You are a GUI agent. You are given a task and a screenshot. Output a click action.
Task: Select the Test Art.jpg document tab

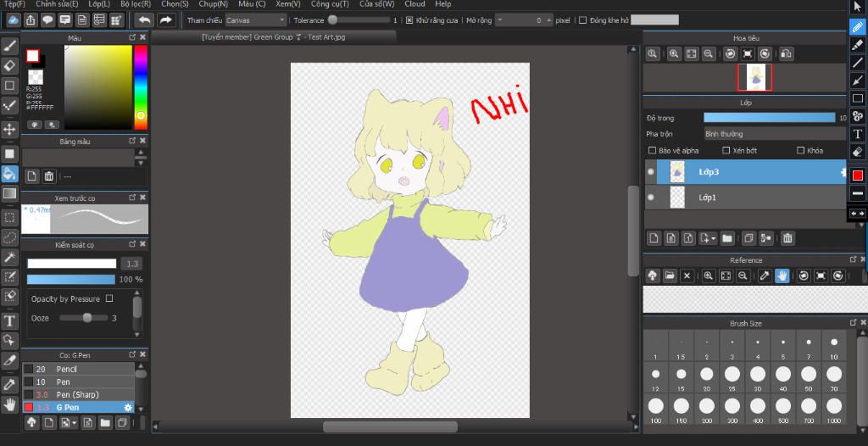coord(274,37)
